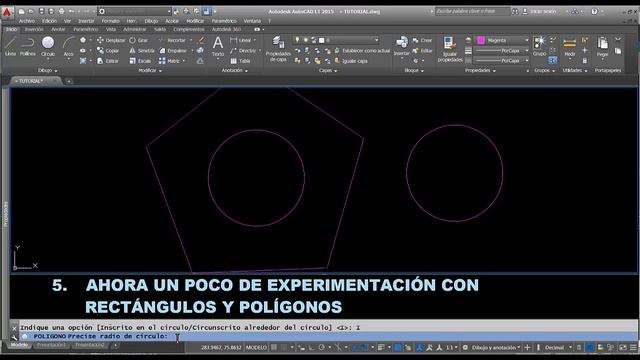Click the Texto annotation tool
The height and width of the screenshot is (360, 640).
(x=218, y=47)
